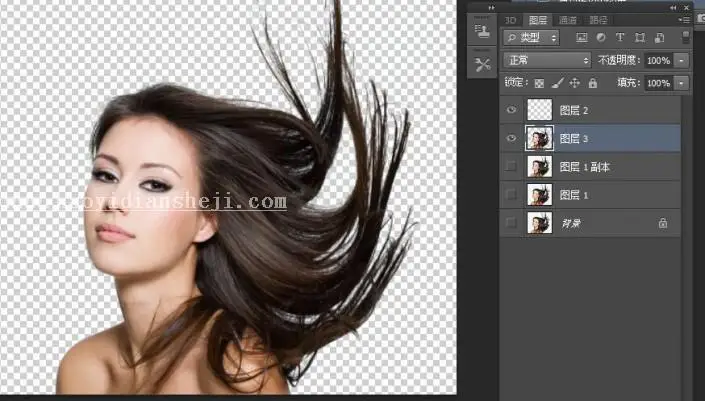Select layer name 图层 2
The image size is (705, 401).
pos(574,111)
